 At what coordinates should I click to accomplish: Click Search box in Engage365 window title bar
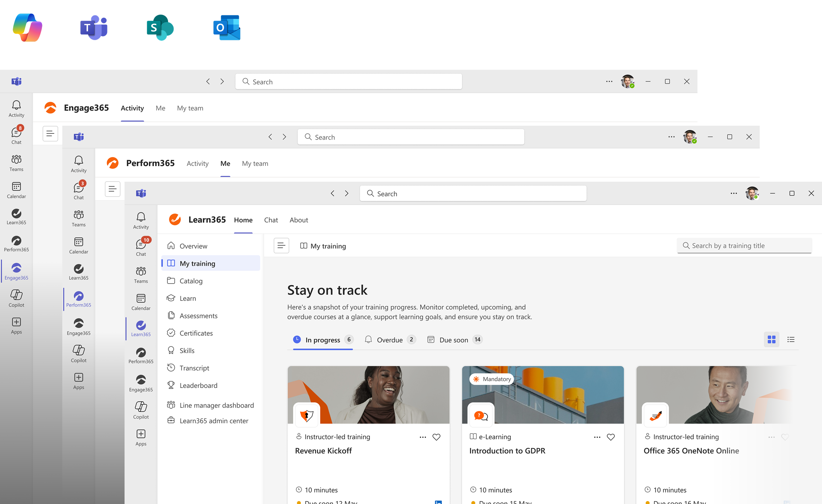click(349, 81)
